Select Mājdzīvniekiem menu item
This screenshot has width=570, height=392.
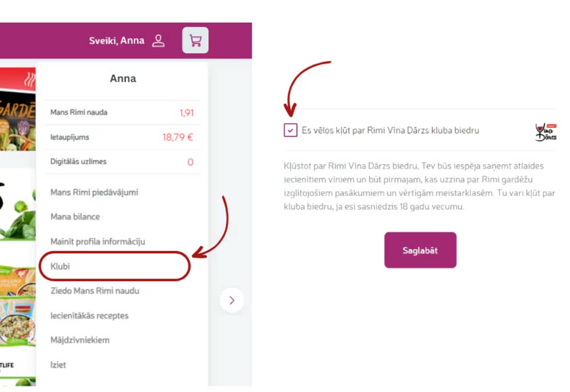[80, 340]
